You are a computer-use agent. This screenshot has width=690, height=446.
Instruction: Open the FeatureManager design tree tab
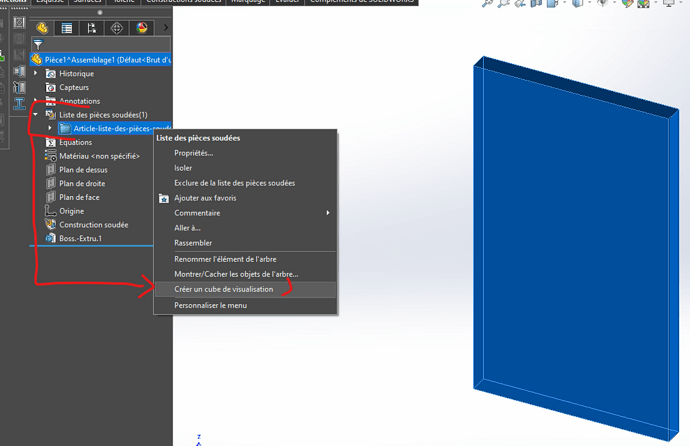[42, 28]
